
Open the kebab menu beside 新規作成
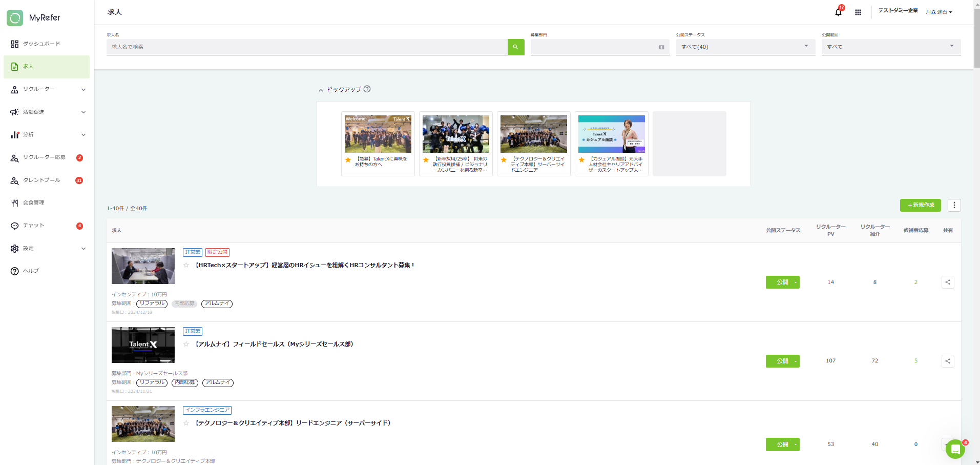954,205
